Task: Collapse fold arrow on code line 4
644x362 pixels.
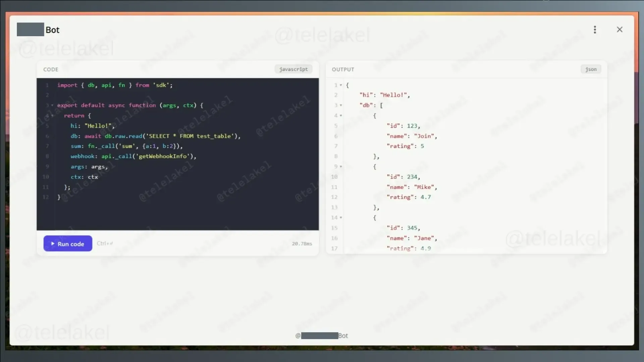Action: (x=52, y=116)
